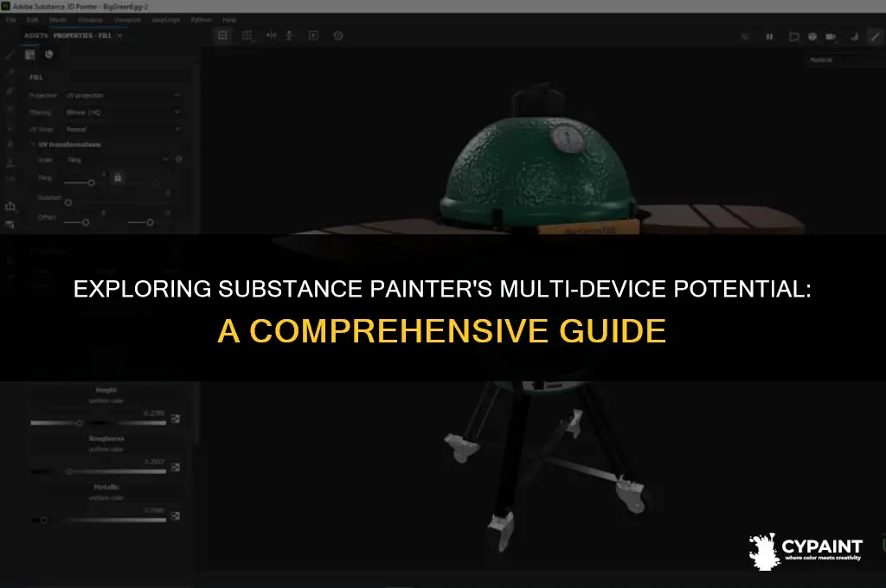Click the rendering mode icon near top-right

(x=854, y=36)
